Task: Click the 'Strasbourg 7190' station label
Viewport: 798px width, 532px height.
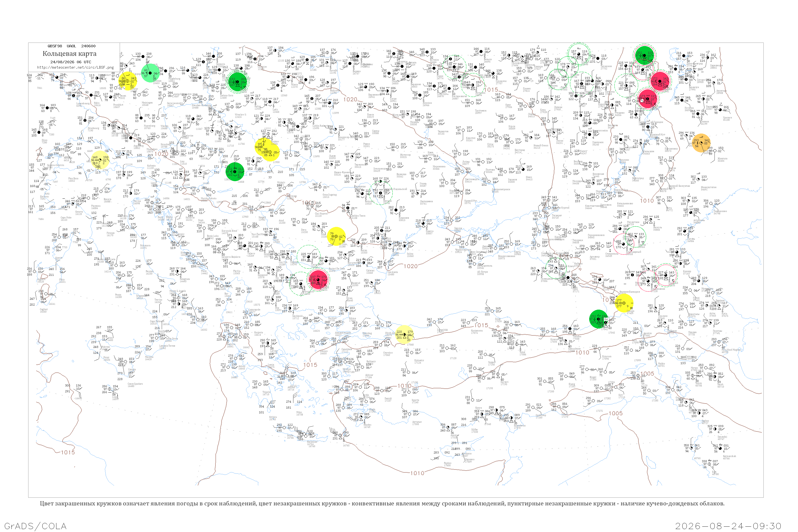Action: 93,129
